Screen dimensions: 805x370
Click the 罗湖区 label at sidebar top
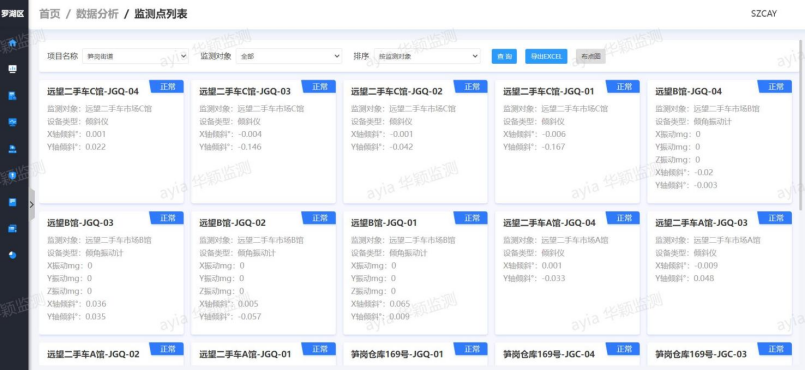point(13,14)
